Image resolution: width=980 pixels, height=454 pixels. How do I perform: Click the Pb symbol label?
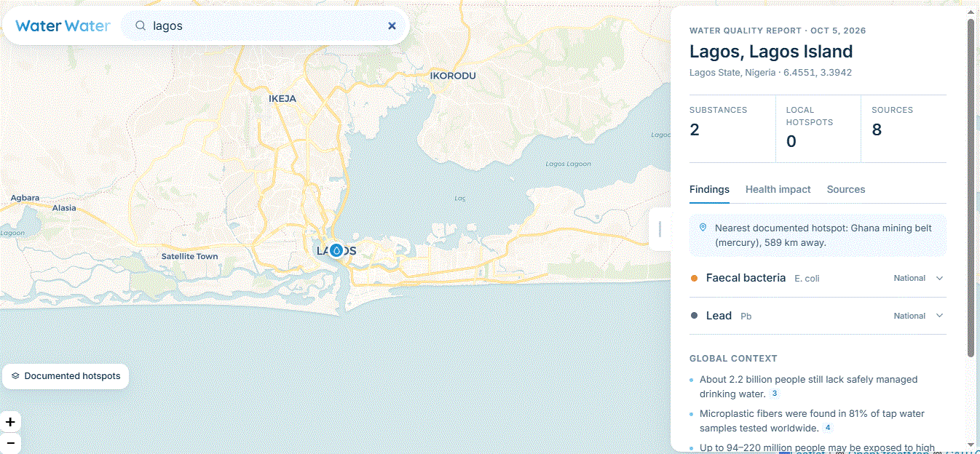746,316
